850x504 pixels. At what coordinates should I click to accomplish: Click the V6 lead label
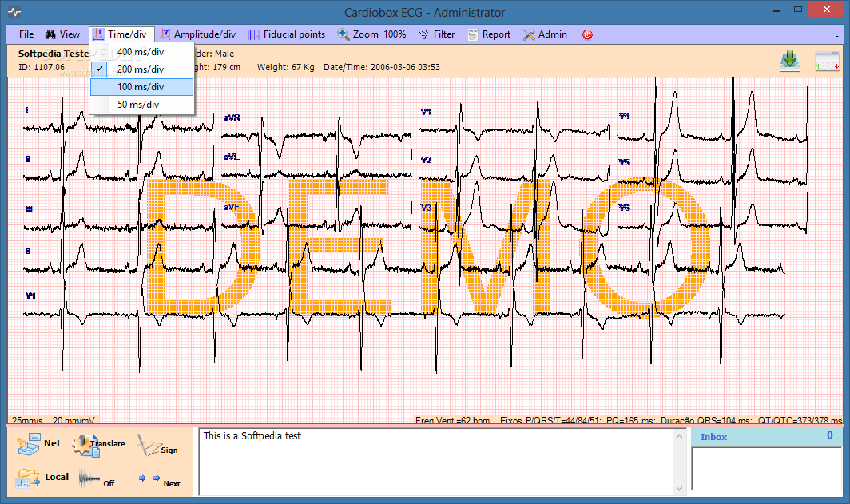624,208
